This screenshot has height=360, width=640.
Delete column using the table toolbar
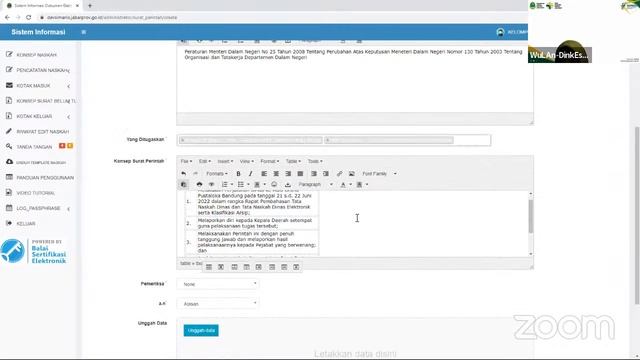point(296,267)
